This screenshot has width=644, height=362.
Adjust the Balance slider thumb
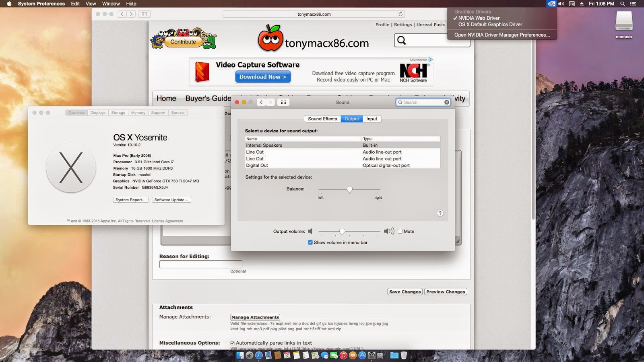(x=349, y=189)
